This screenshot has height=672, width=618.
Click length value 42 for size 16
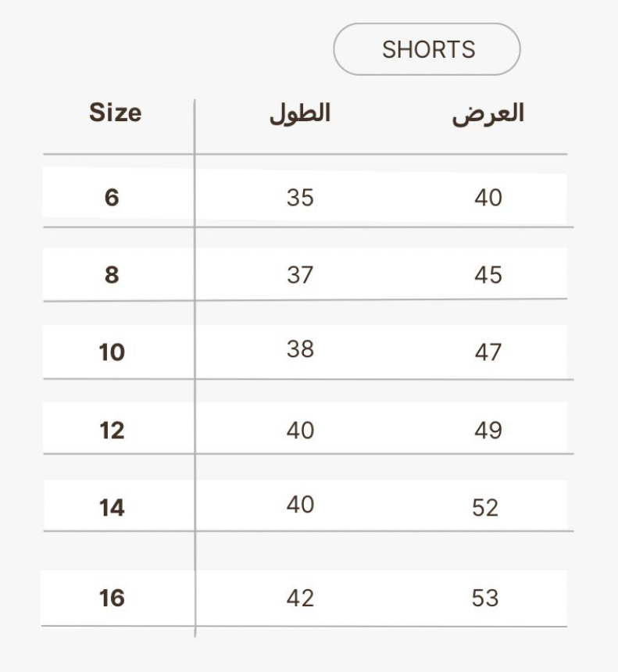pyautogui.click(x=300, y=598)
